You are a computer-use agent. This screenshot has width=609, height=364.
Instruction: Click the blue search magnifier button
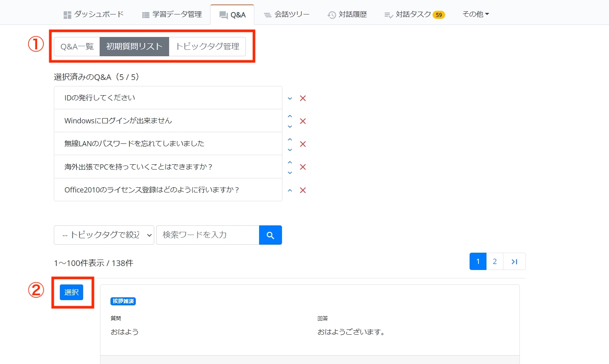pos(270,235)
